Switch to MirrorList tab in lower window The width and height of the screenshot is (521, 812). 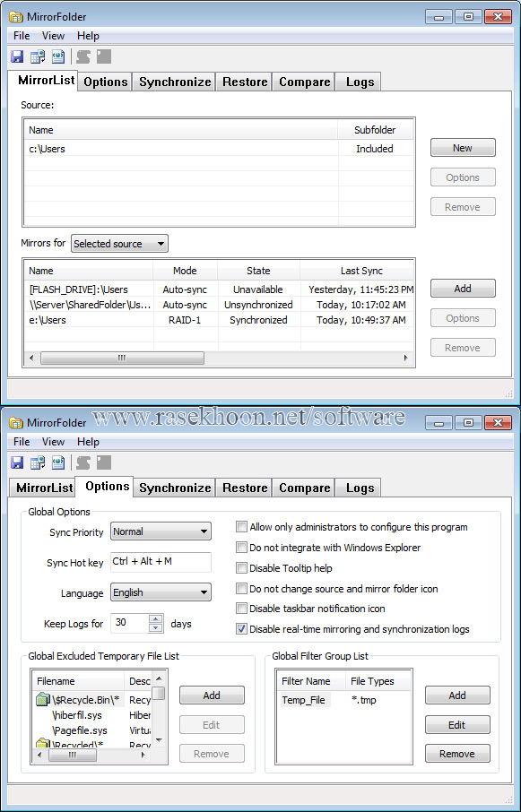(44, 488)
